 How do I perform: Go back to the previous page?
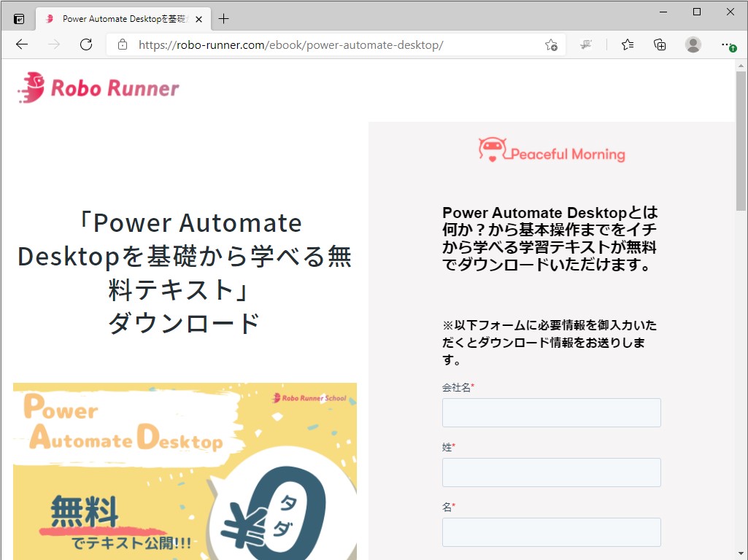pos(21,44)
